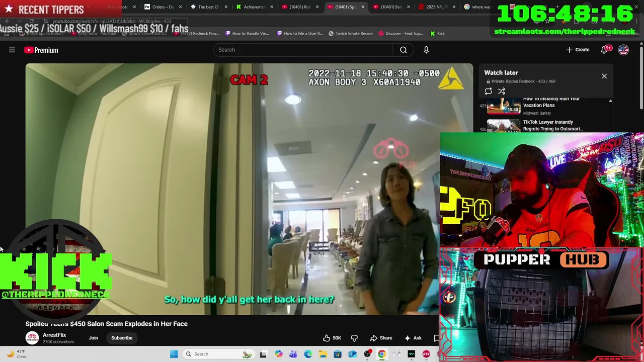Click the Create button
This screenshot has height=362, width=644.
pos(578,50)
